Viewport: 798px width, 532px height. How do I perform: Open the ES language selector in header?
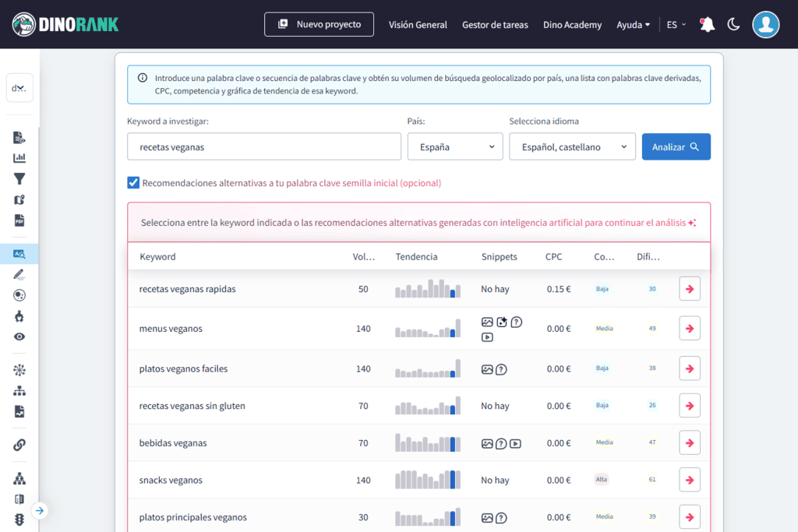(x=676, y=25)
